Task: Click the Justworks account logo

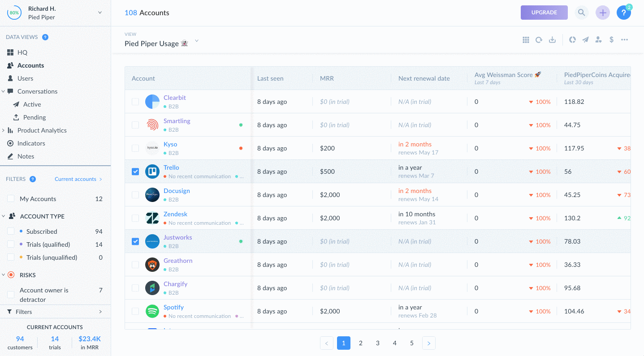Action: point(152,241)
